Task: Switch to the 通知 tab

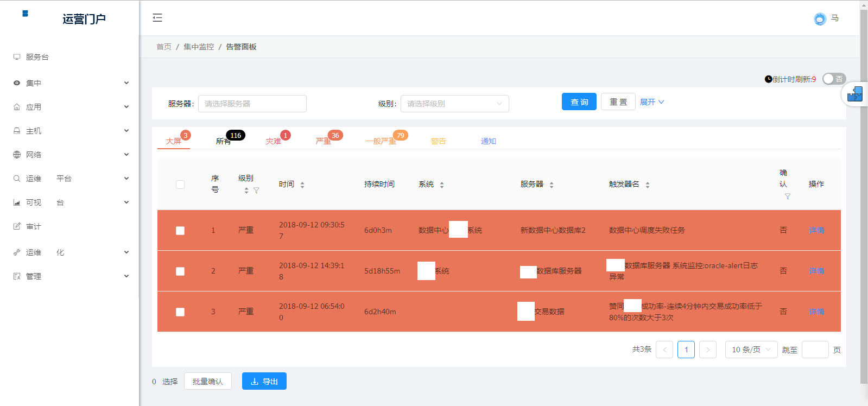Action: (x=488, y=141)
